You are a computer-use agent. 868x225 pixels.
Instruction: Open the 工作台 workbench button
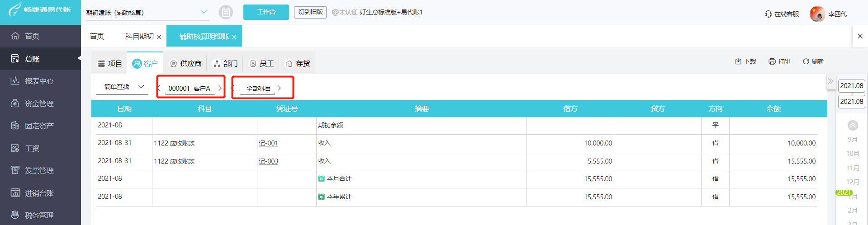(266, 12)
